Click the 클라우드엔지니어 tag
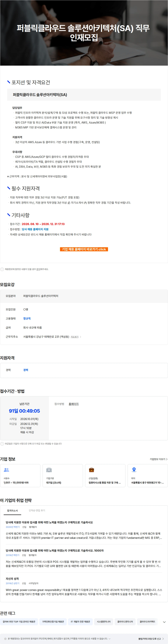This screenshot has width=168, height=644. [125, 622]
